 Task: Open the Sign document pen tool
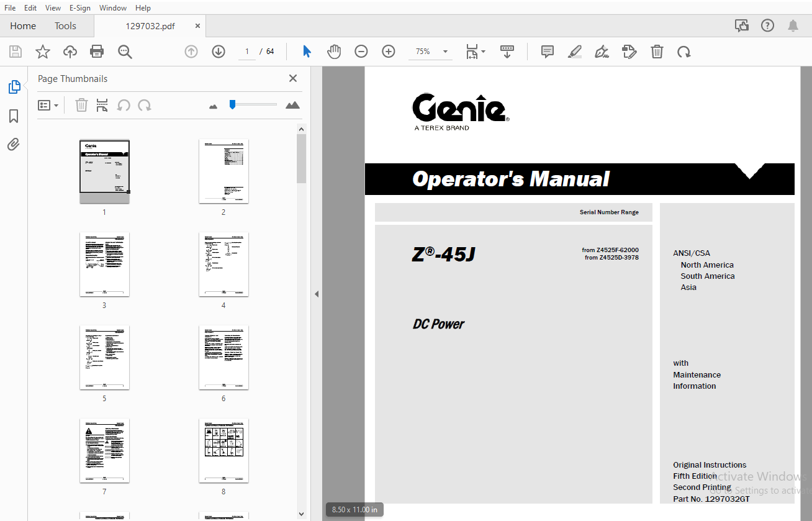pos(602,52)
